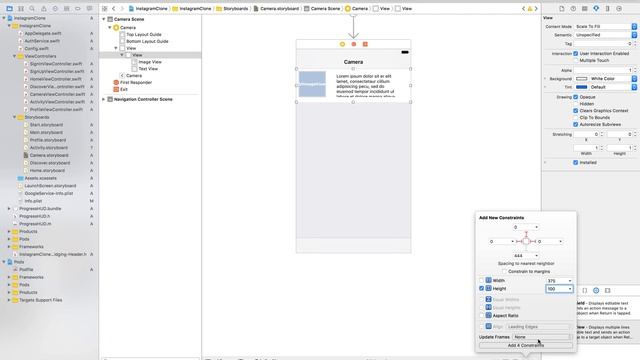Screen dimensions: 640x360
Task: Collapse the Storyboards folder
Action: click(x=14, y=117)
